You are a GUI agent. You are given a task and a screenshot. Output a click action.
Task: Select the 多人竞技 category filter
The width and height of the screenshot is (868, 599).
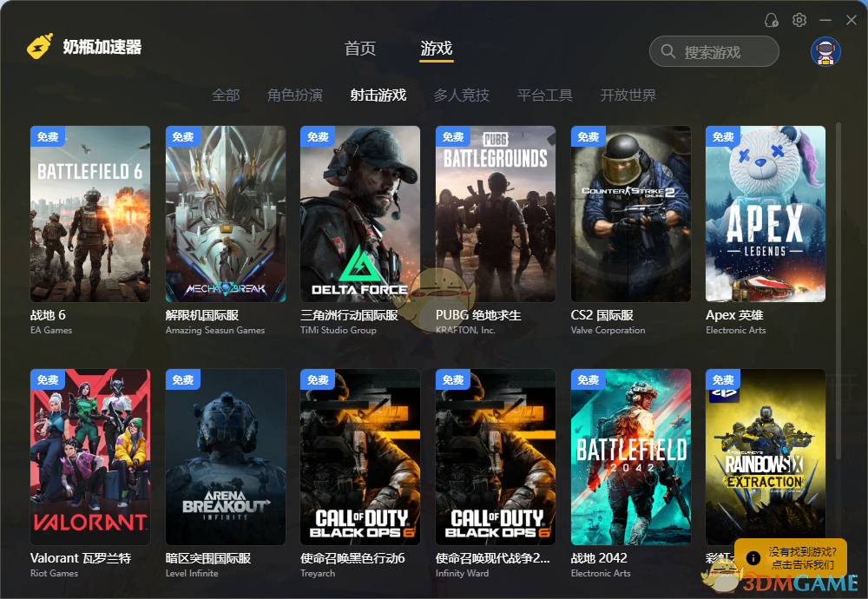tap(461, 95)
